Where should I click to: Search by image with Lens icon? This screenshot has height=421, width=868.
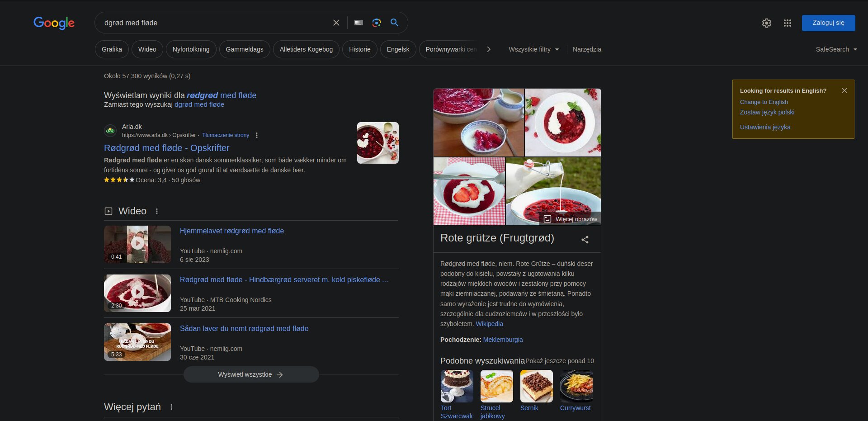377,23
